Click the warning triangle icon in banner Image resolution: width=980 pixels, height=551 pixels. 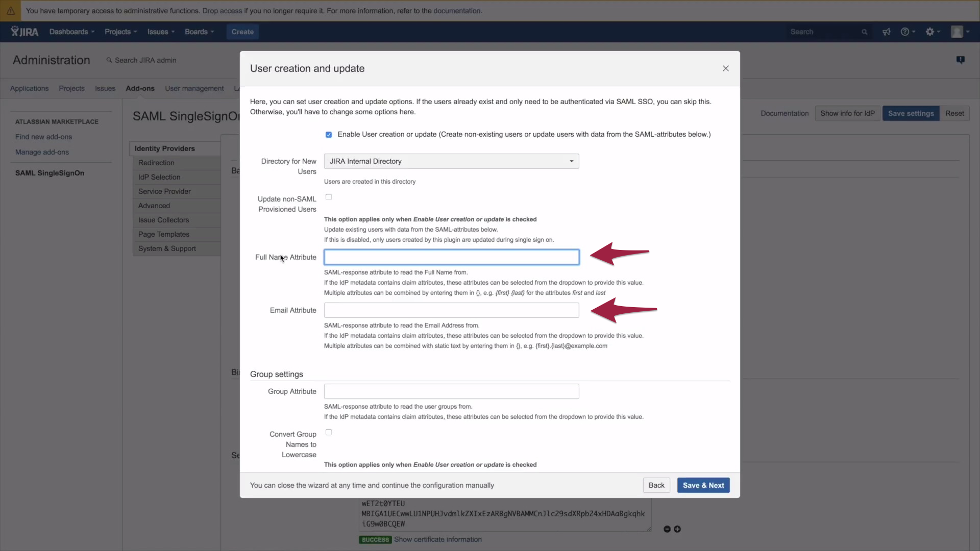coord(10,11)
